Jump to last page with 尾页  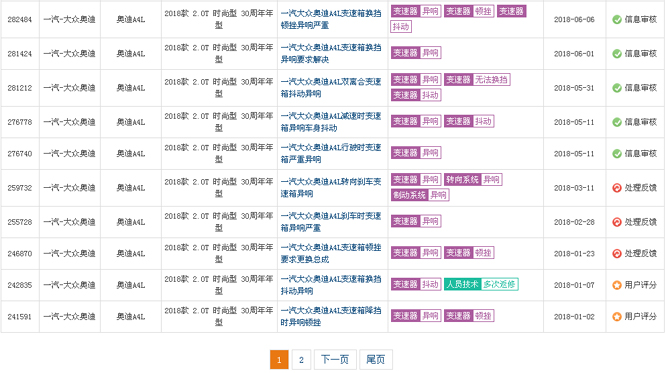coord(375,360)
